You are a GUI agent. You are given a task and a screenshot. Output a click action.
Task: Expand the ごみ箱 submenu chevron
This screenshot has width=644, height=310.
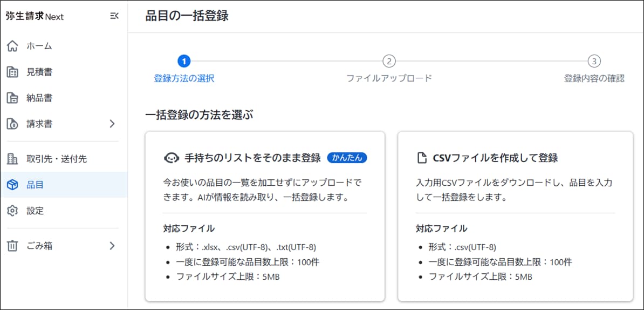click(112, 246)
